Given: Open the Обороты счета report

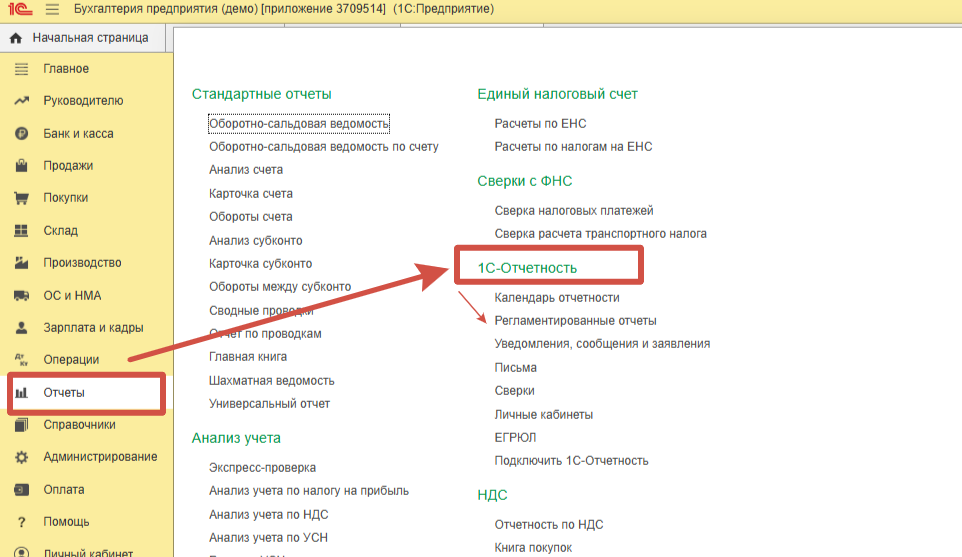Looking at the screenshot, I should click(x=251, y=217).
